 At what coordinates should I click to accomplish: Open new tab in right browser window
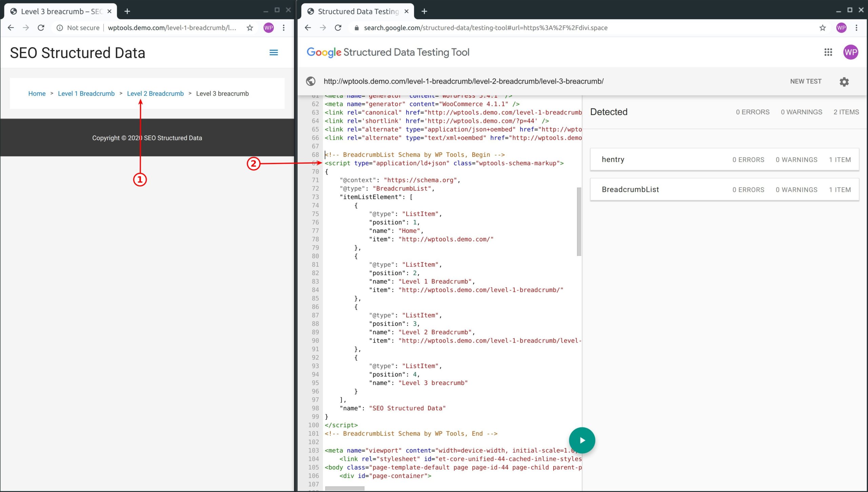click(x=424, y=12)
